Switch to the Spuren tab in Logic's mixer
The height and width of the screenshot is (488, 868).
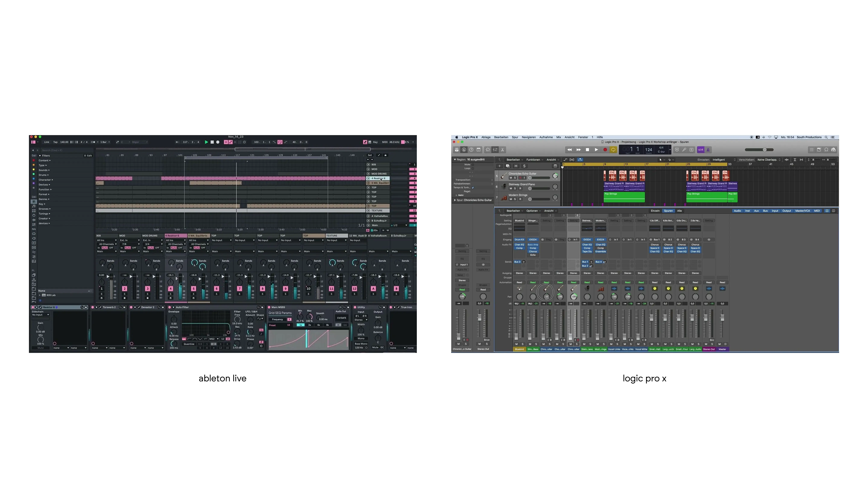coord(668,211)
